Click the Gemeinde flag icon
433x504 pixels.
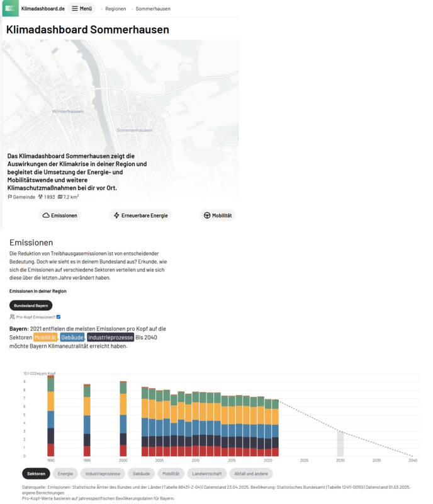(x=10, y=197)
